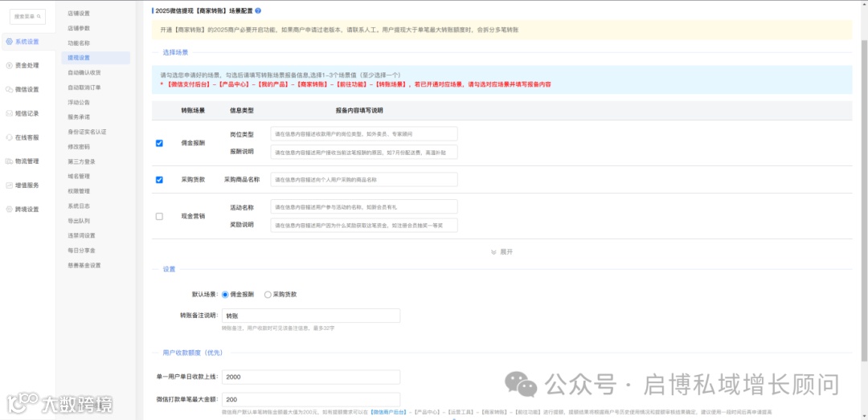The image size is (868, 420).
Task: Open 微信设置 main menu
Action: pos(27,89)
